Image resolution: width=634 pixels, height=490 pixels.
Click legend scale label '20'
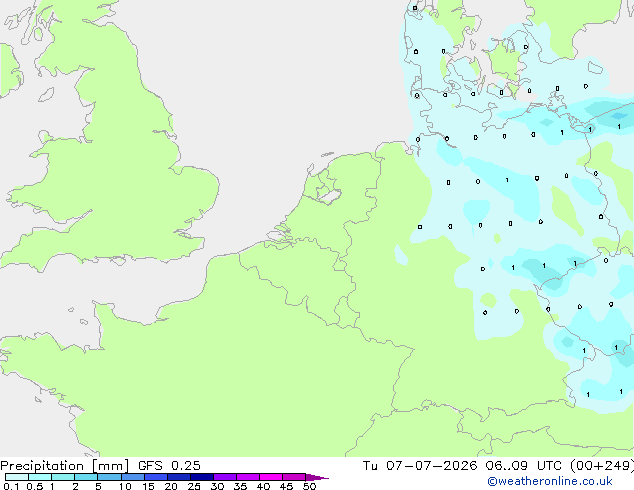click(171, 486)
